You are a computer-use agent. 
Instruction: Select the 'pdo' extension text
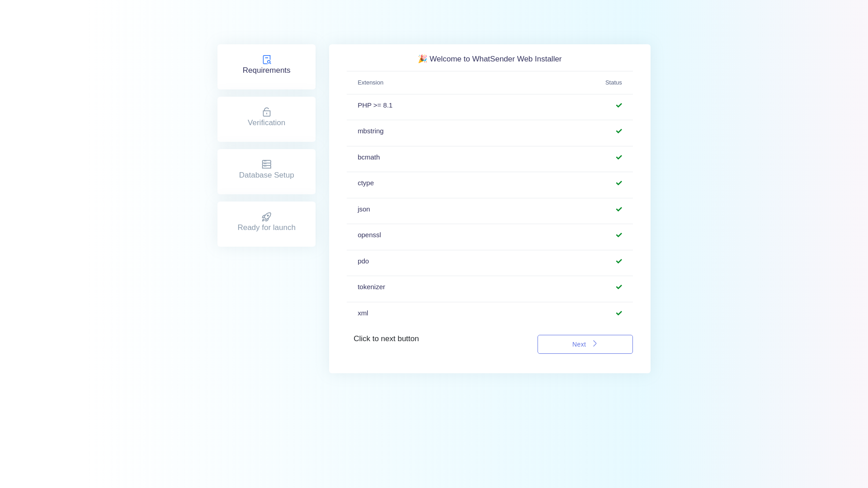363,261
